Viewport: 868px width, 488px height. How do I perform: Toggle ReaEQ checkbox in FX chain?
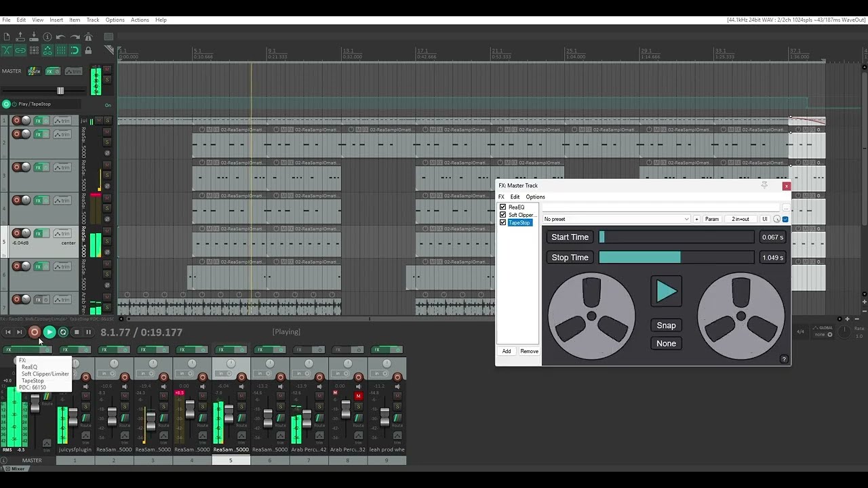(x=502, y=207)
